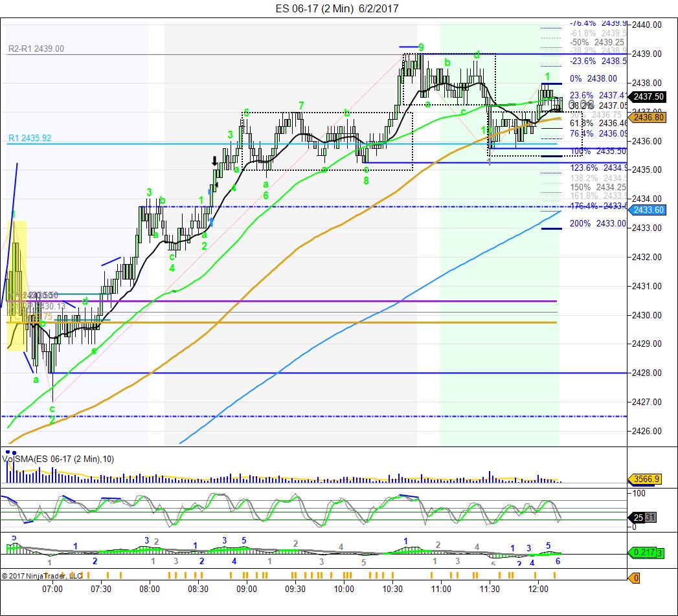Select the 61.8% 2436.46 Fibonacci label
The width and height of the screenshot is (678, 616).
[598, 123]
